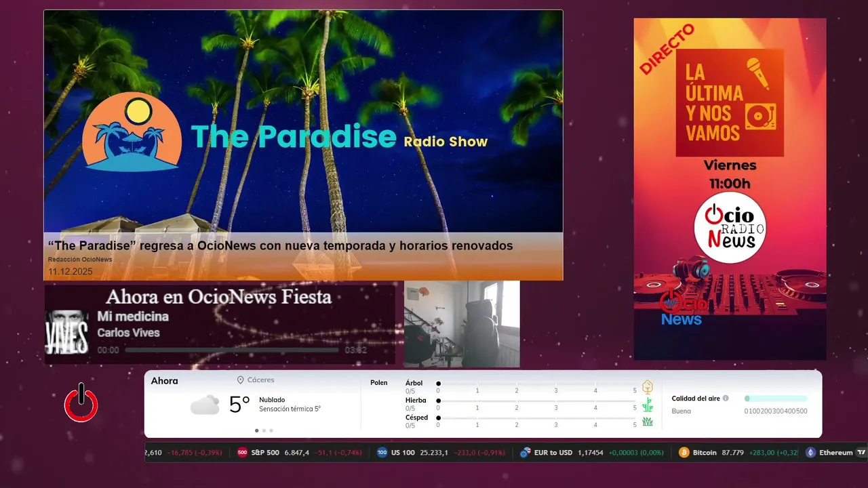Click the S&P 500 ticker icon
Viewport: 868px width, 488px height.
point(242,452)
